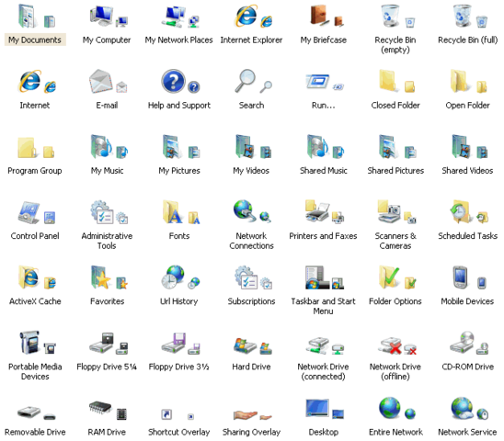Click the large Hard Drive icon
This screenshot has width=504, height=441.
click(245, 345)
